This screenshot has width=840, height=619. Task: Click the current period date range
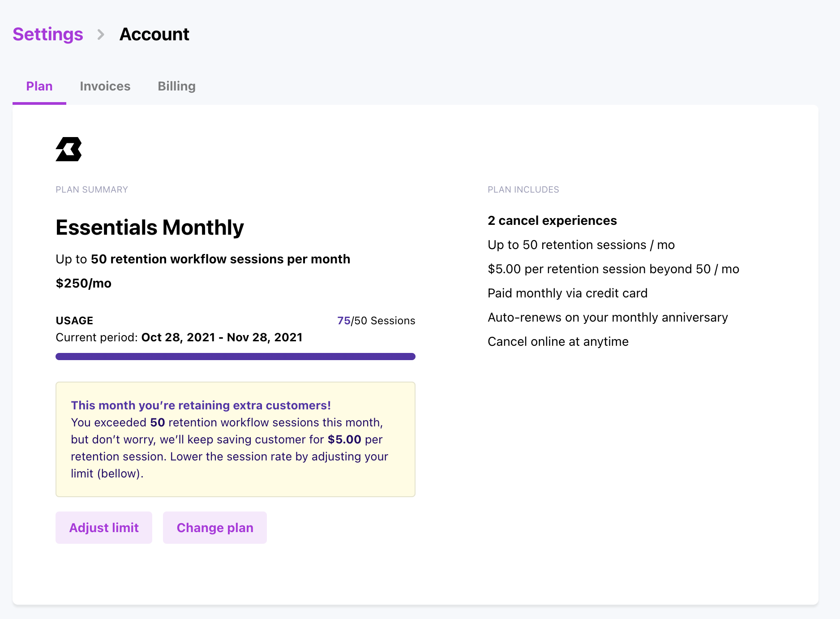[x=222, y=337]
